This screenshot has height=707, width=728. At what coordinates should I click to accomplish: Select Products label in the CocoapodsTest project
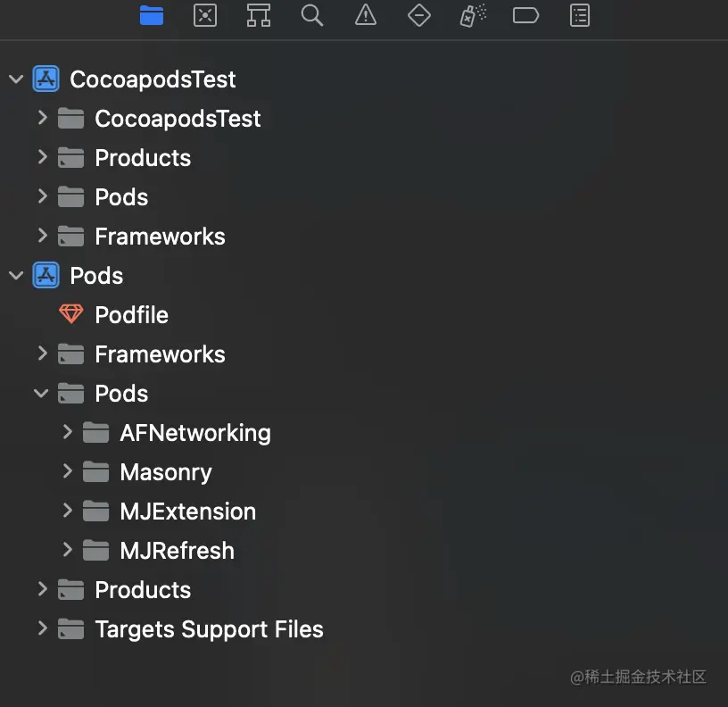tap(143, 158)
